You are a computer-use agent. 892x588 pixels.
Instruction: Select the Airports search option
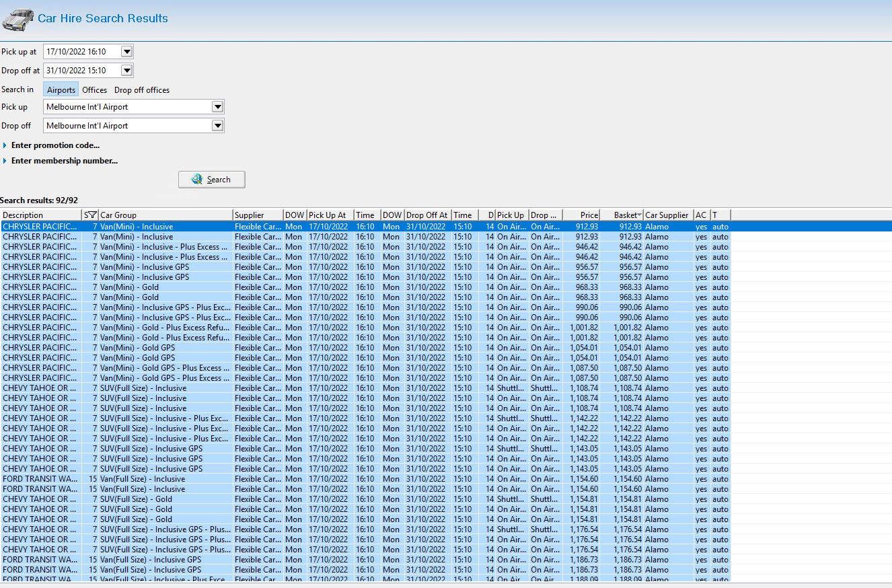click(61, 90)
